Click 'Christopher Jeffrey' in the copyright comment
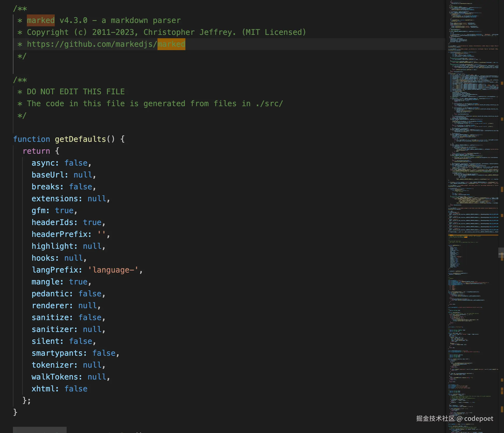The height and width of the screenshot is (433, 504). tap(189, 32)
